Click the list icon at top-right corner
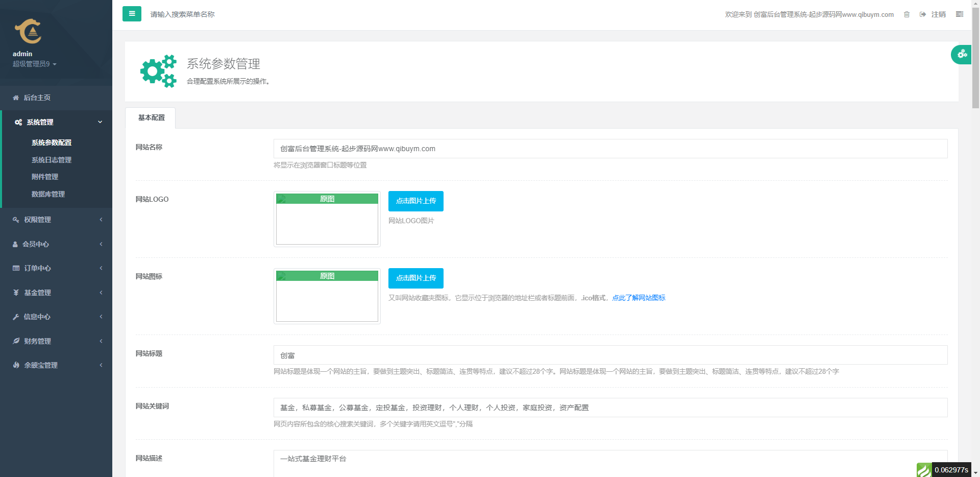 (x=960, y=14)
